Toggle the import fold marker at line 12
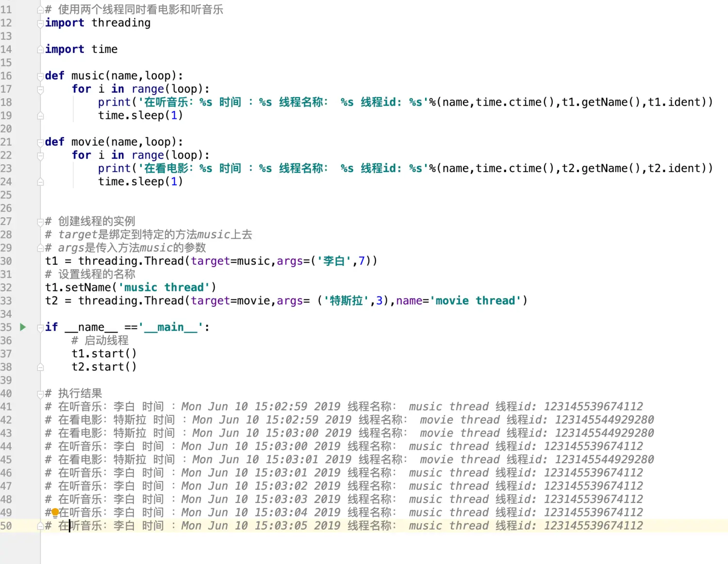The height and width of the screenshot is (564, 728). [40, 23]
